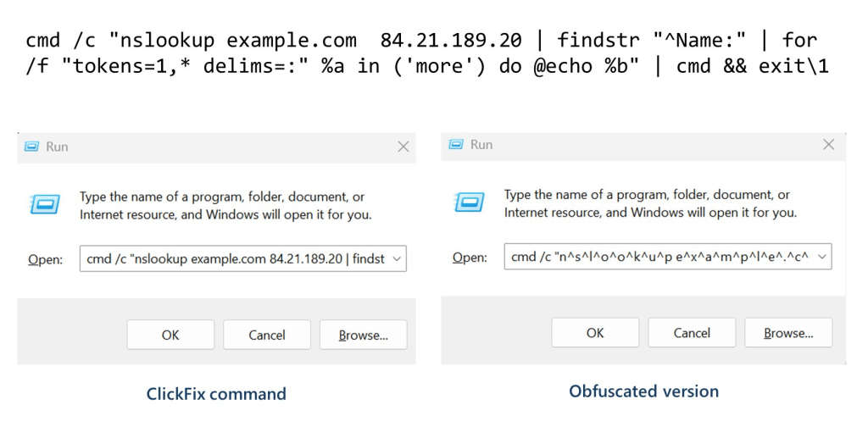This screenshot has height=427, width=868.
Task: Focus the field containing the caret-obfuscated command
Action: tap(657, 258)
